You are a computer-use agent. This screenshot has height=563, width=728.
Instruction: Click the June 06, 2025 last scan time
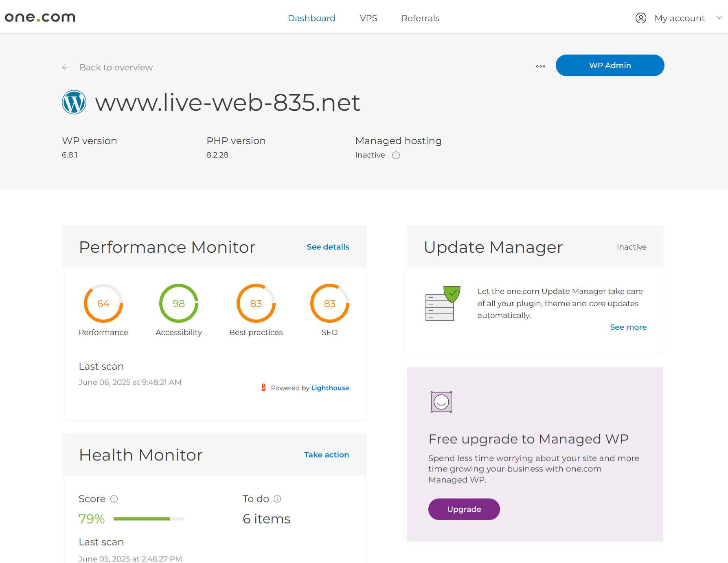tap(130, 382)
